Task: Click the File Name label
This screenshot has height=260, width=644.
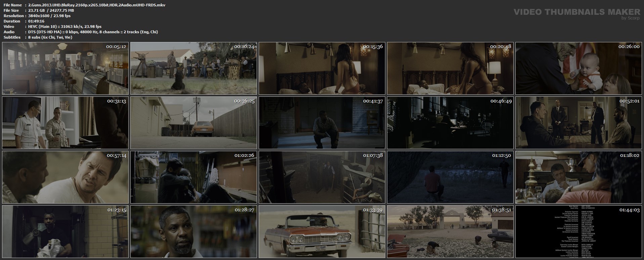Action: point(13,5)
